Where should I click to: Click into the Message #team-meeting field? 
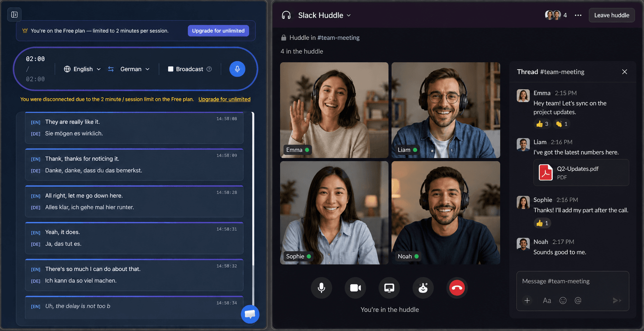point(573,281)
